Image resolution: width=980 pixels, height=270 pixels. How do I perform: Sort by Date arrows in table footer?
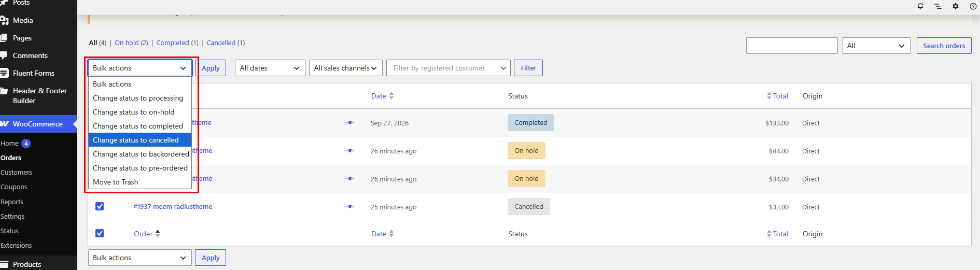pos(391,234)
